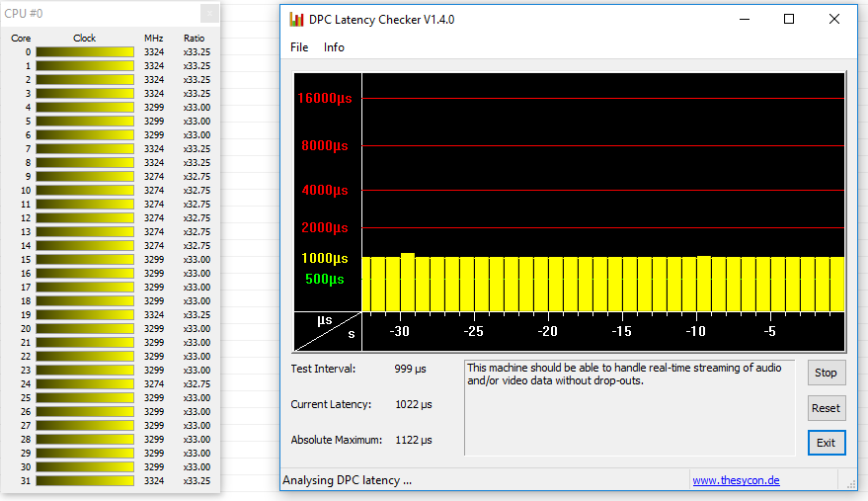Click the Reset button
868x501 pixels.
[826, 408]
